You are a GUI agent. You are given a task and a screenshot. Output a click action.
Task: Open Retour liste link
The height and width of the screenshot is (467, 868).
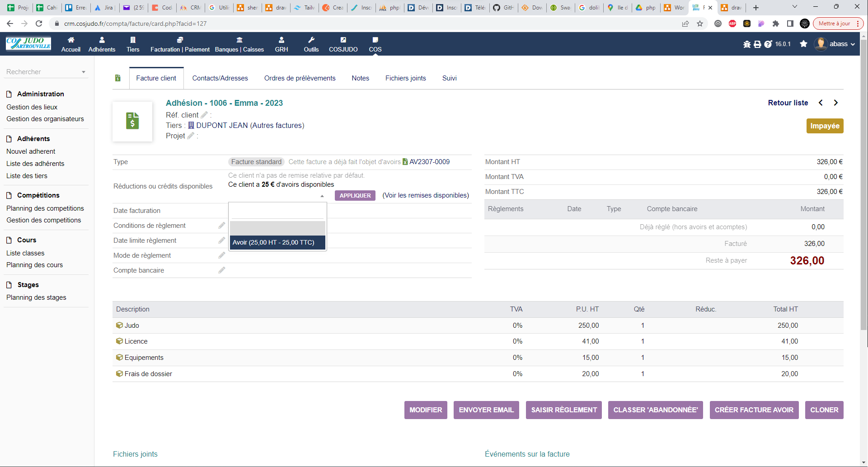[x=788, y=103]
